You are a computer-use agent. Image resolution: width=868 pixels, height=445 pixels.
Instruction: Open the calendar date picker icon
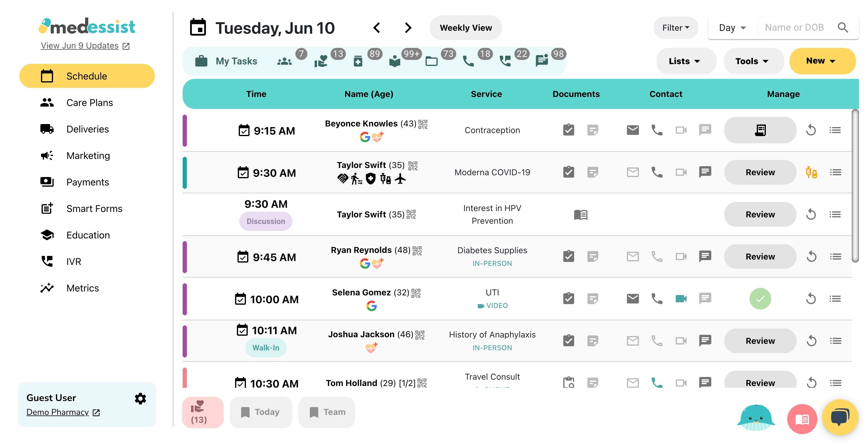click(198, 28)
